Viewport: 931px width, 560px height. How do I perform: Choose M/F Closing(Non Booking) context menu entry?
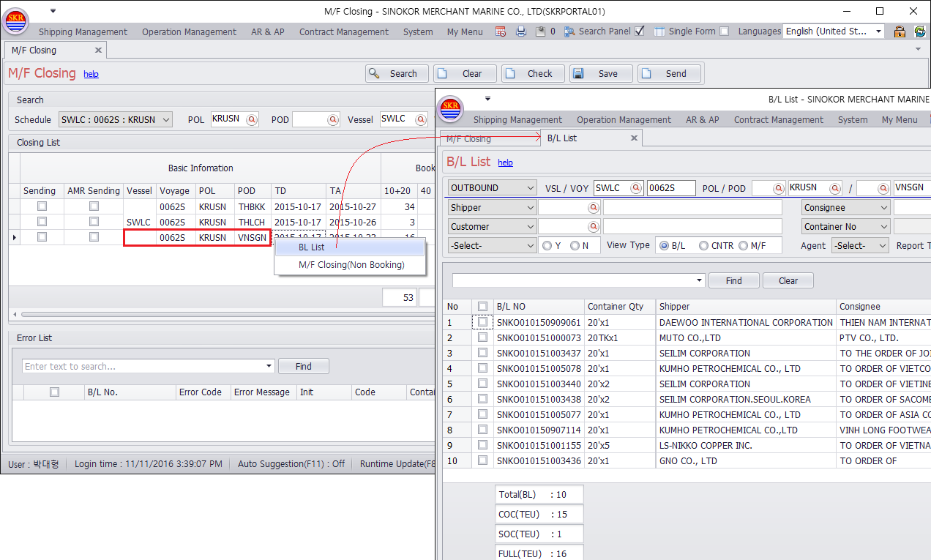(x=350, y=265)
